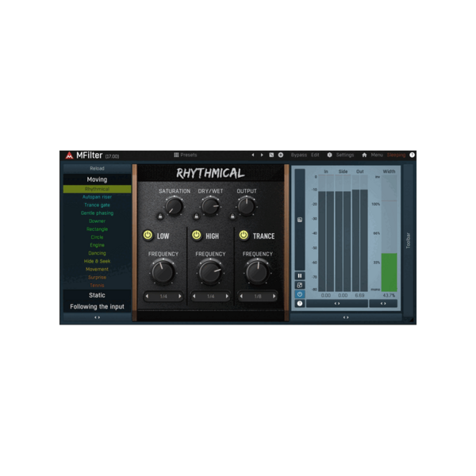Adjust the HIGH Frequency knob
The width and height of the screenshot is (476, 476).
210,272
